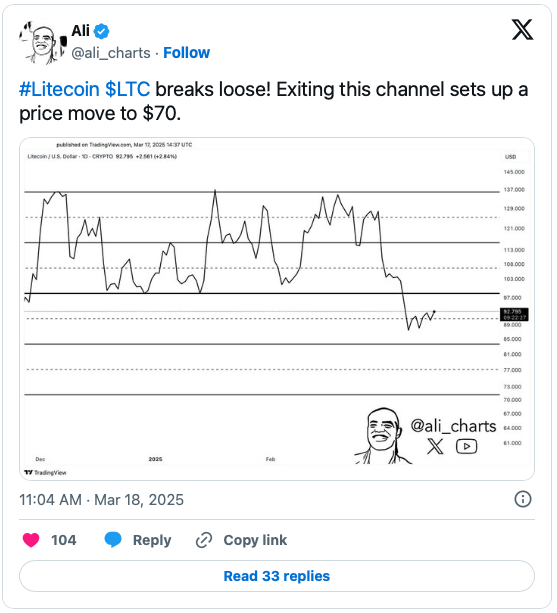Open the Litecoin chart image
This screenshot has height=613, width=557.
(x=277, y=309)
